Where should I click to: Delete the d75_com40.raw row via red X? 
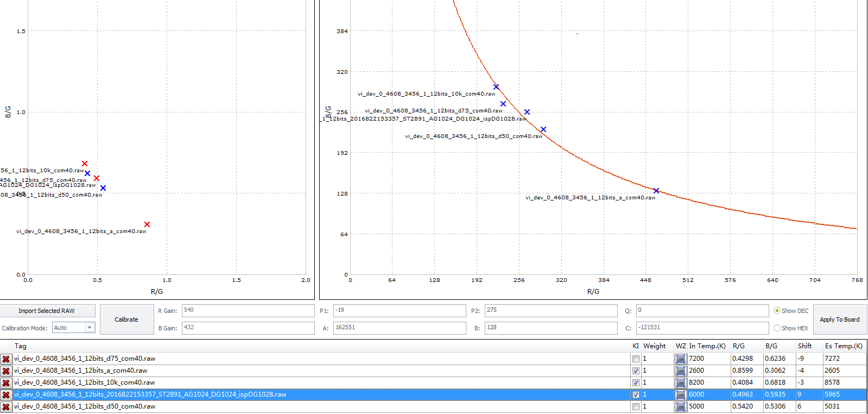tap(6, 359)
